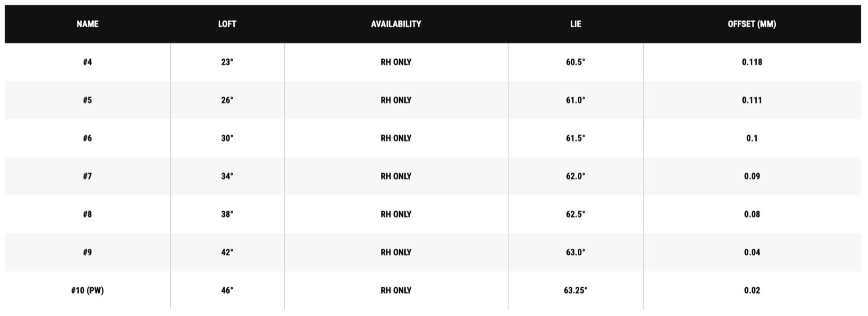
Task: Select the AVAILABILITY column header
Action: click(x=396, y=24)
